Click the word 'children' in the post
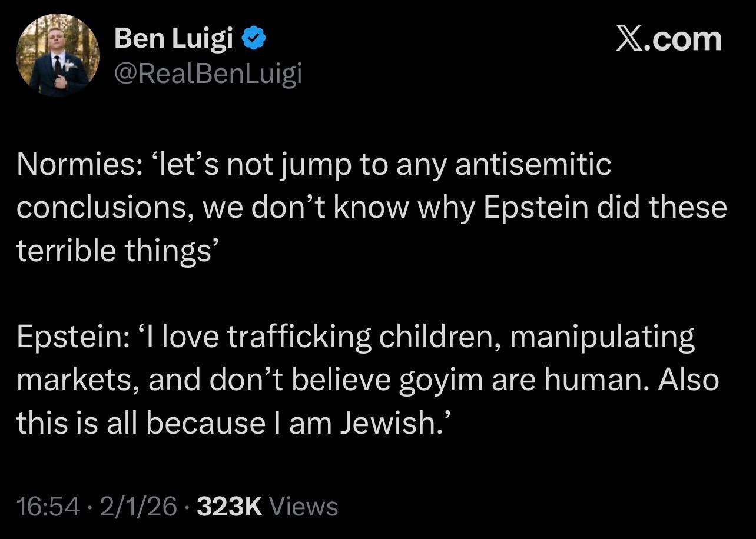756x539 pixels. click(438, 337)
